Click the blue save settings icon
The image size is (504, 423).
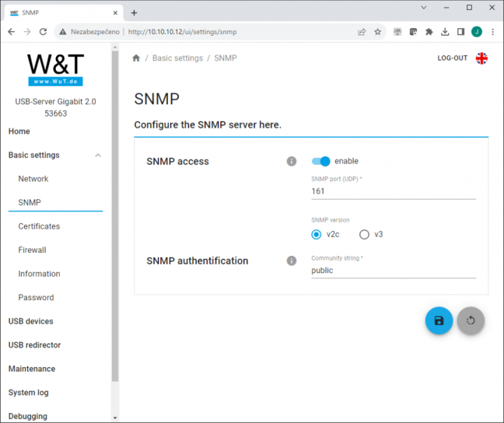(439, 320)
